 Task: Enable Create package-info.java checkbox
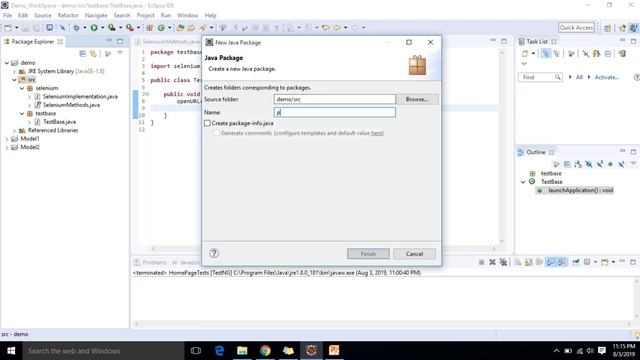(x=207, y=123)
